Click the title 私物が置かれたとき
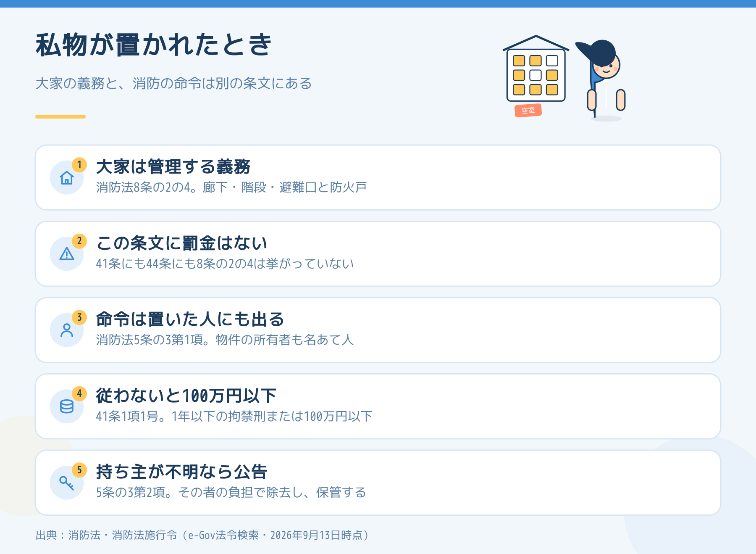The image size is (756, 554). [154, 45]
